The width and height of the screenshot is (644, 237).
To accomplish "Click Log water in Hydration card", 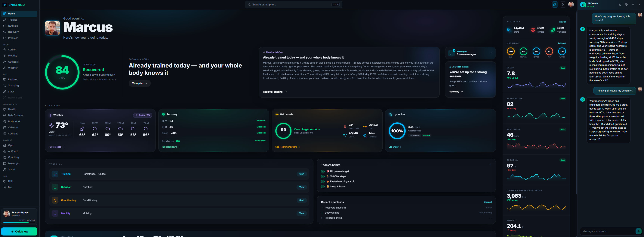I will (395, 147).
